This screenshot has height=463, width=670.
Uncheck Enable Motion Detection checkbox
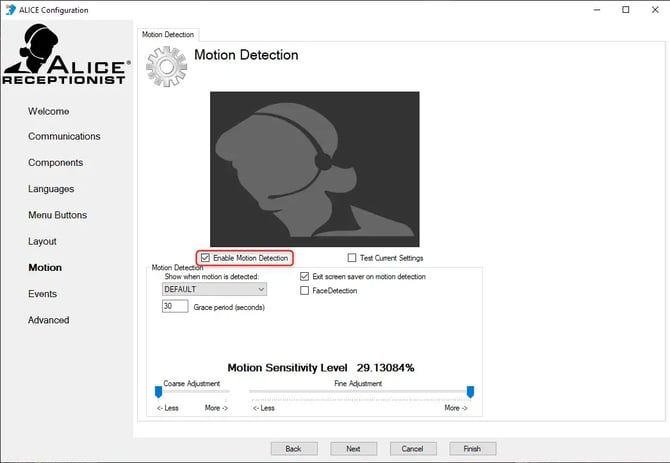coord(206,258)
